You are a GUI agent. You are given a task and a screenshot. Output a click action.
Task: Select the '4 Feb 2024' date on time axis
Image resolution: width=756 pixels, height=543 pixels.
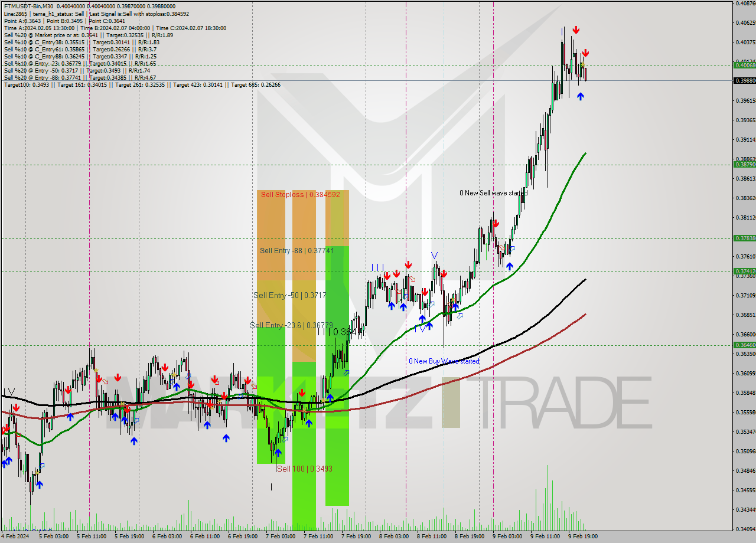(15, 537)
